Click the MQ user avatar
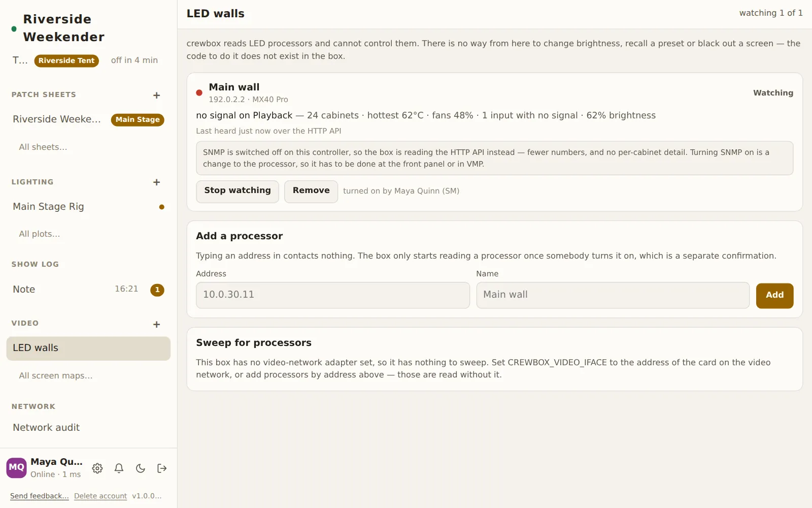812x508 pixels. [x=16, y=467]
